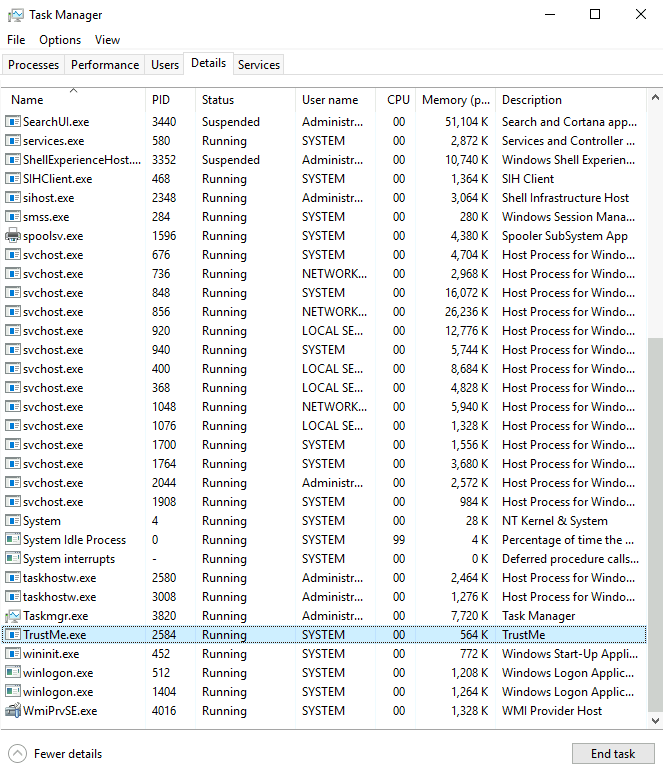The height and width of the screenshot is (777, 663).
Task: Select the NT Kernel & System description
Action: click(x=554, y=520)
